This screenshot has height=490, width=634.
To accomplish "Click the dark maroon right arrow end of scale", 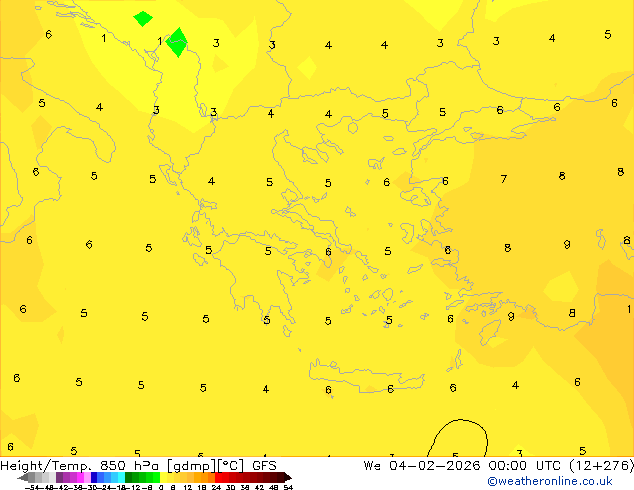I will pyautogui.click(x=288, y=477).
